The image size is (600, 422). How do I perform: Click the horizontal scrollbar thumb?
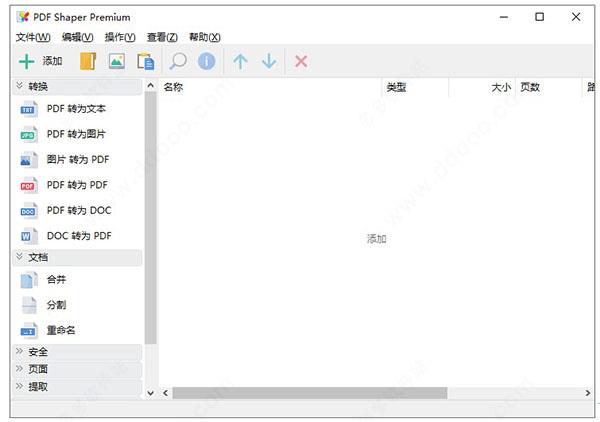tap(310, 393)
